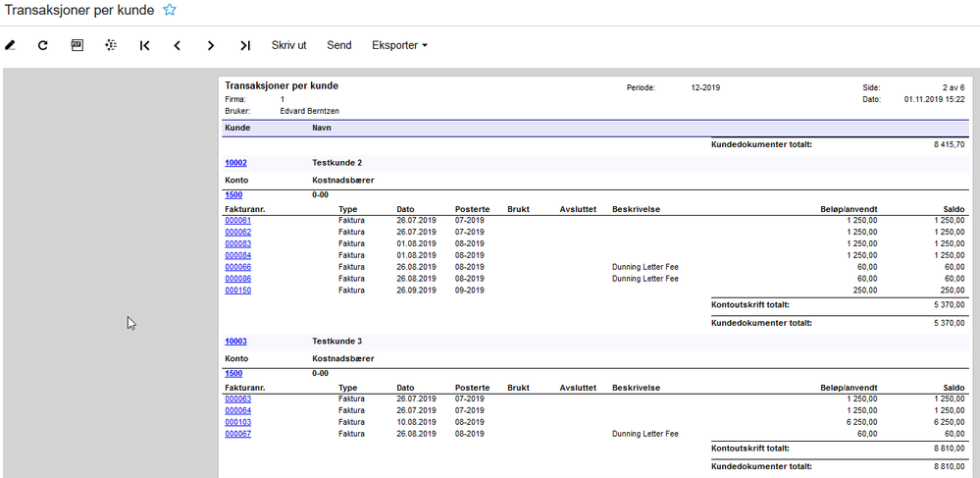Click the PDF view icon
The height and width of the screenshot is (478, 980).
click(x=77, y=45)
